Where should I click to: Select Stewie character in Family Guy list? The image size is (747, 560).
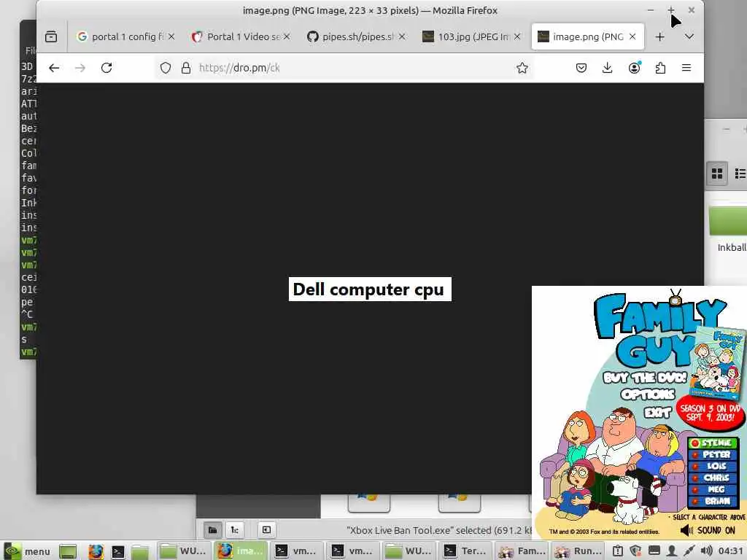point(713,443)
